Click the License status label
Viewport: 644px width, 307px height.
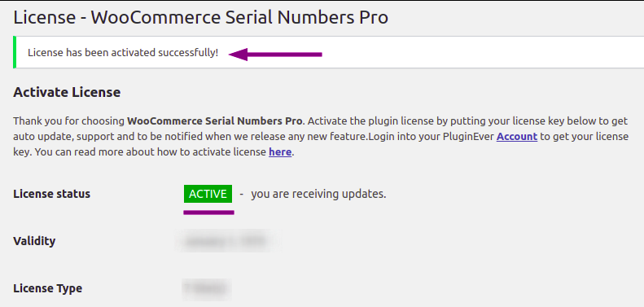(x=52, y=194)
